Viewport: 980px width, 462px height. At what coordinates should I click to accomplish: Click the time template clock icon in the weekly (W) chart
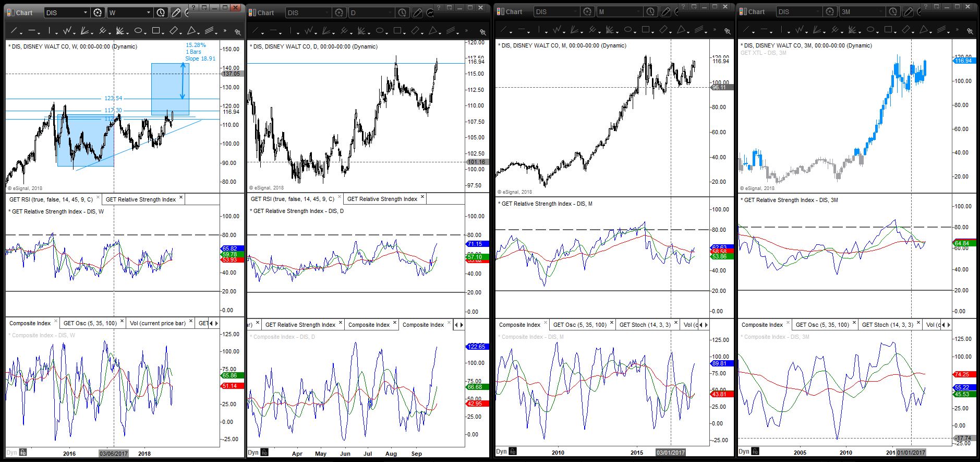point(161,13)
